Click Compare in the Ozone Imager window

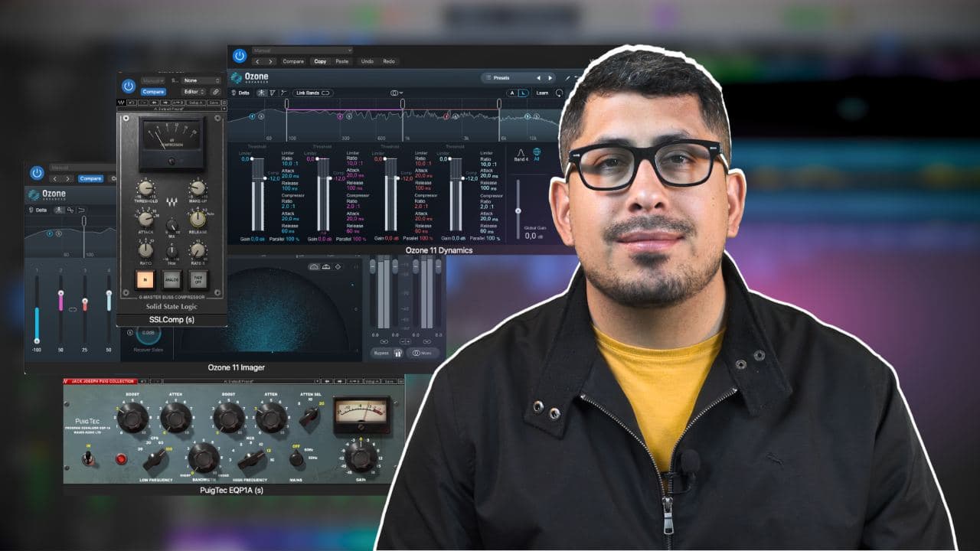point(90,178)
